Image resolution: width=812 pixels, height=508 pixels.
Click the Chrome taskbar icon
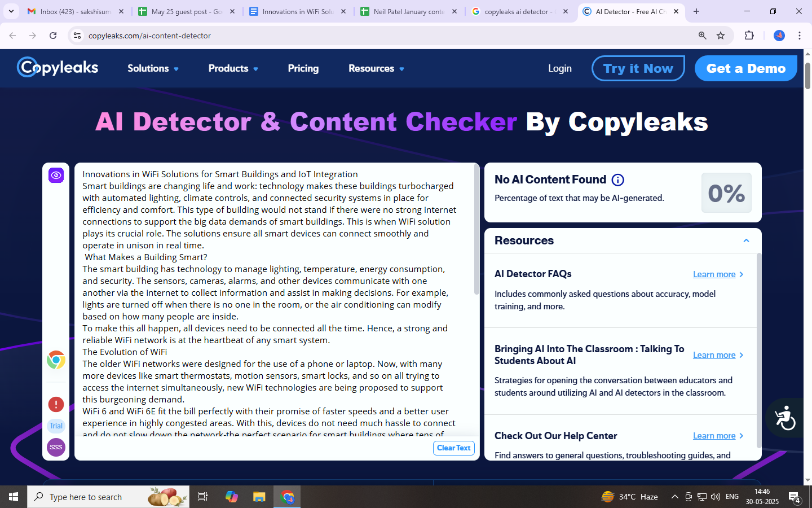pos(288,497)
